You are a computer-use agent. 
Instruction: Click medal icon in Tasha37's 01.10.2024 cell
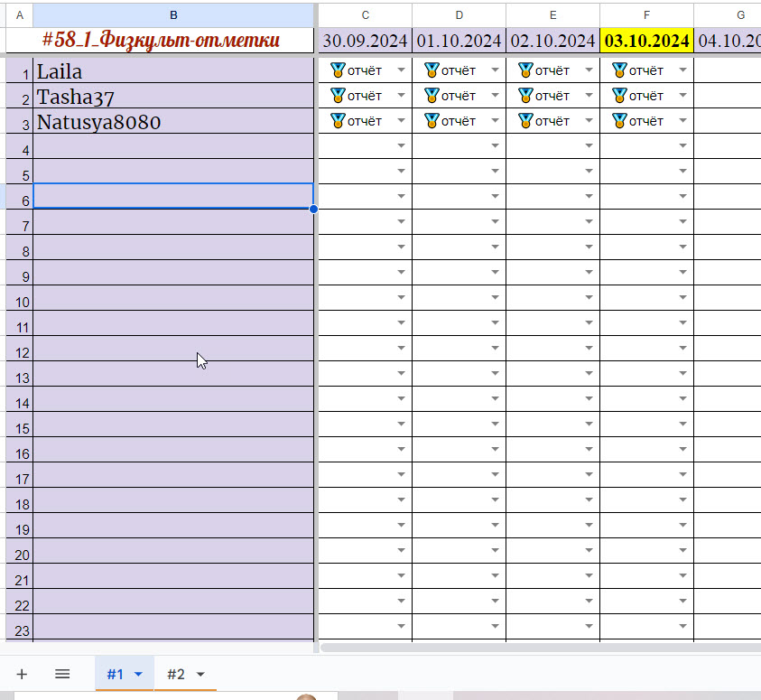point(432,95)
